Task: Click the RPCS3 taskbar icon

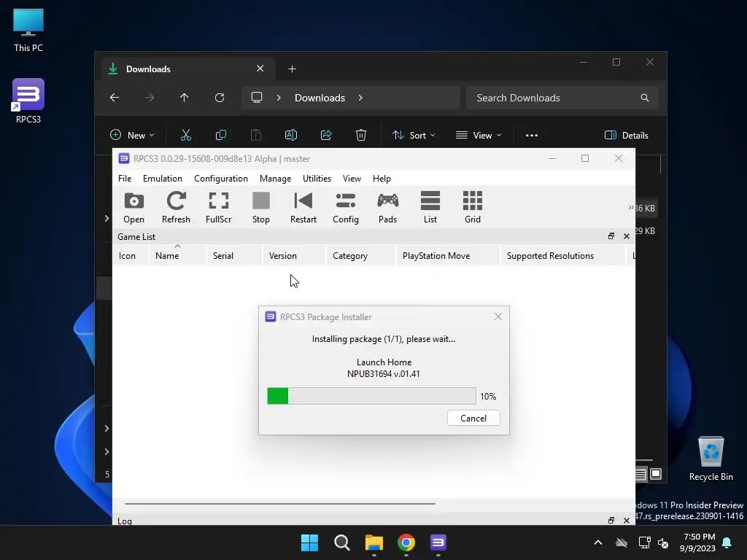Action: (438, 542)
